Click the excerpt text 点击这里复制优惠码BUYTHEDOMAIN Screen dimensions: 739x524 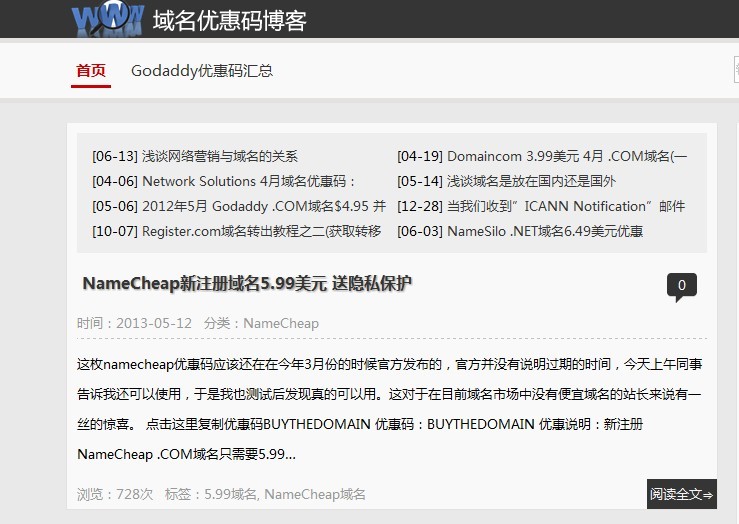click(x=258, y=424)
